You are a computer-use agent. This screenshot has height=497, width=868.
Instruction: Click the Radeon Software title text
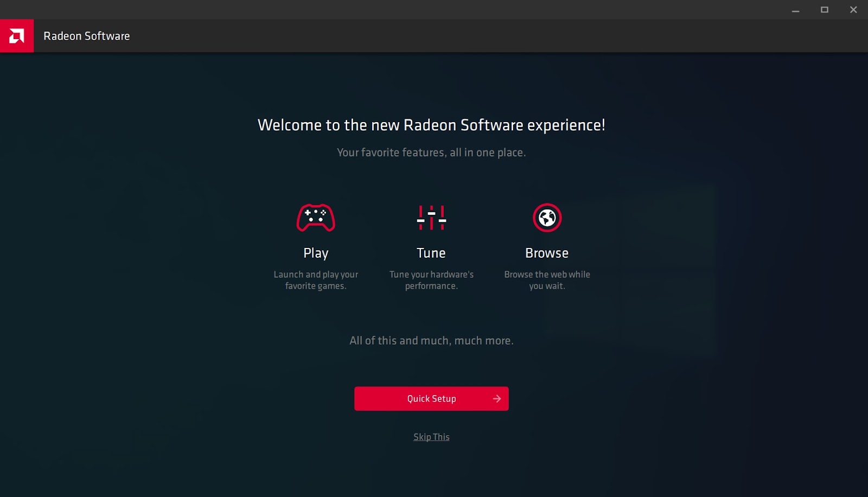click(x=87, y=36)
